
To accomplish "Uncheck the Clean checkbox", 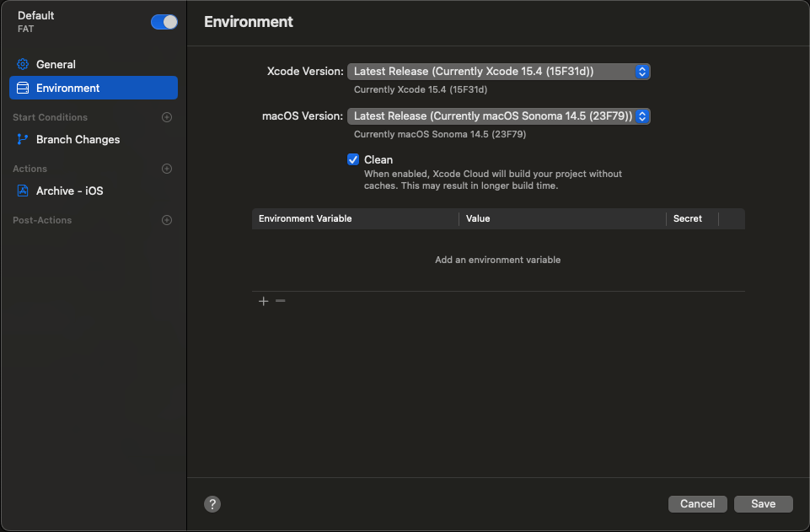I will click(353, 159).
